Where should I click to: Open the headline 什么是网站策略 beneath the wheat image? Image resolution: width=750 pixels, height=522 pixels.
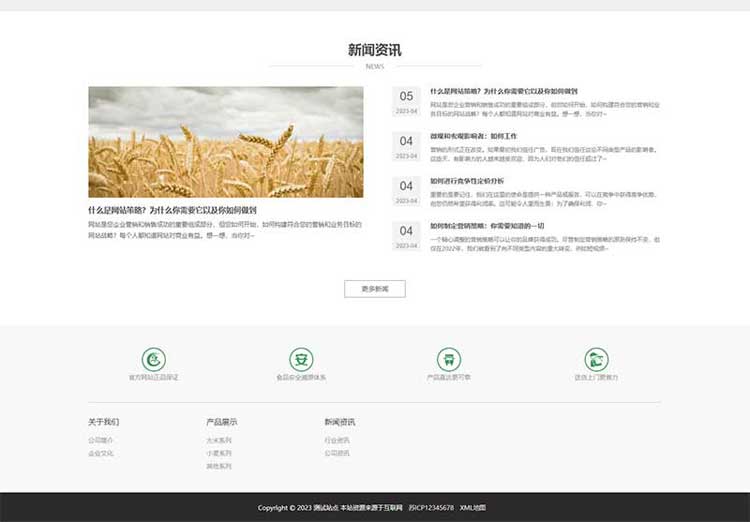click(173, 210)
